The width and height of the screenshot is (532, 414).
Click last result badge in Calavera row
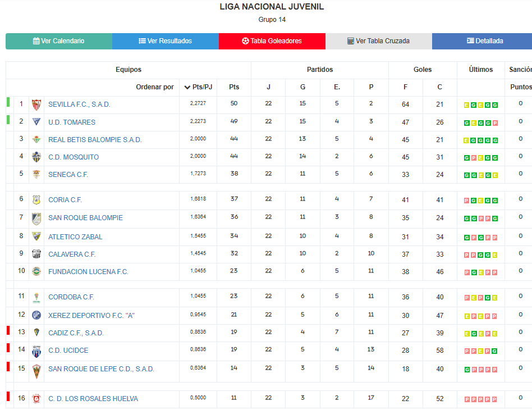[x=494, y=255]
